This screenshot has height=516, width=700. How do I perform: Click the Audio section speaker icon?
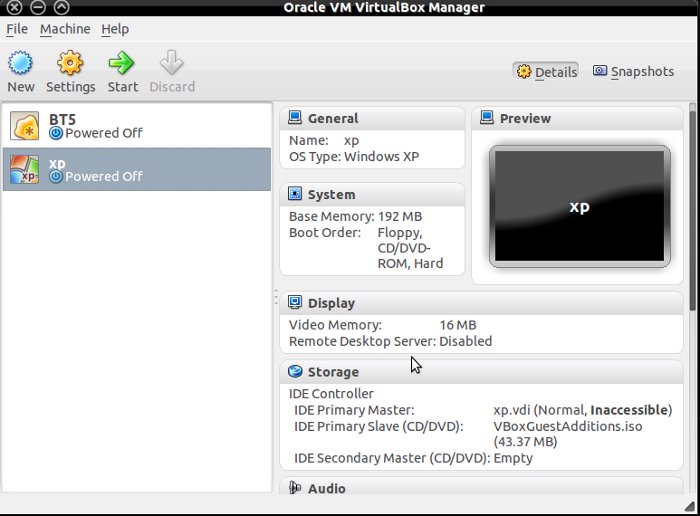point(295,487)
